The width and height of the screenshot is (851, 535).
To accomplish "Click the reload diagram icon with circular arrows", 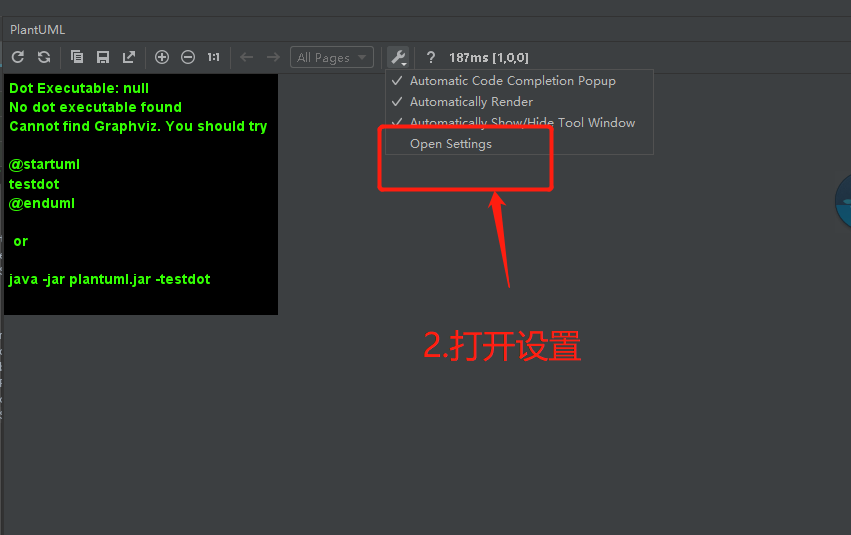I will pos(44,57).
